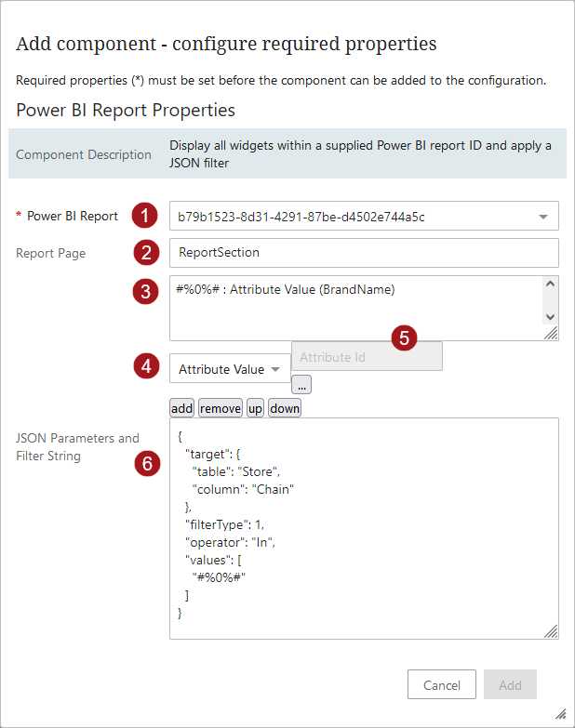
Task: Click the red number 2 marker
Action: [144, 253]
